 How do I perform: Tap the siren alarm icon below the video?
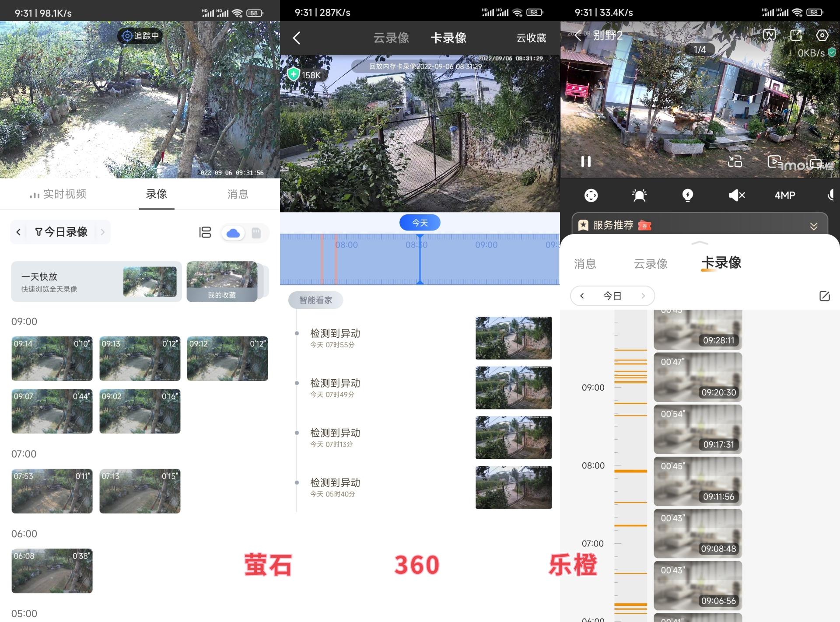point(640,196)
